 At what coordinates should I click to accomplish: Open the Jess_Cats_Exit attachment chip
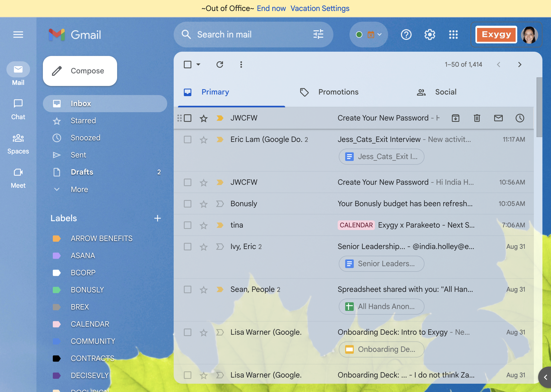point(381,157)
